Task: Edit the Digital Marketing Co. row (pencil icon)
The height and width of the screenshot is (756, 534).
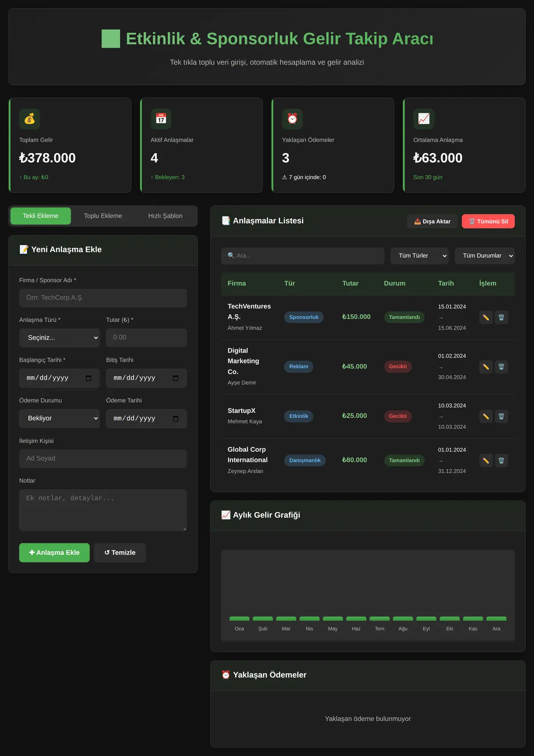Action: coord(486,367)
